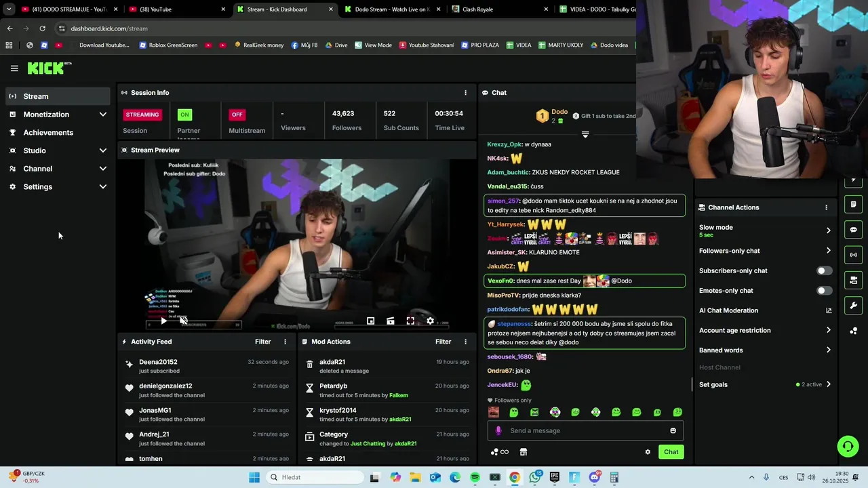Open the chat shop icon

[x=524, y=452]
